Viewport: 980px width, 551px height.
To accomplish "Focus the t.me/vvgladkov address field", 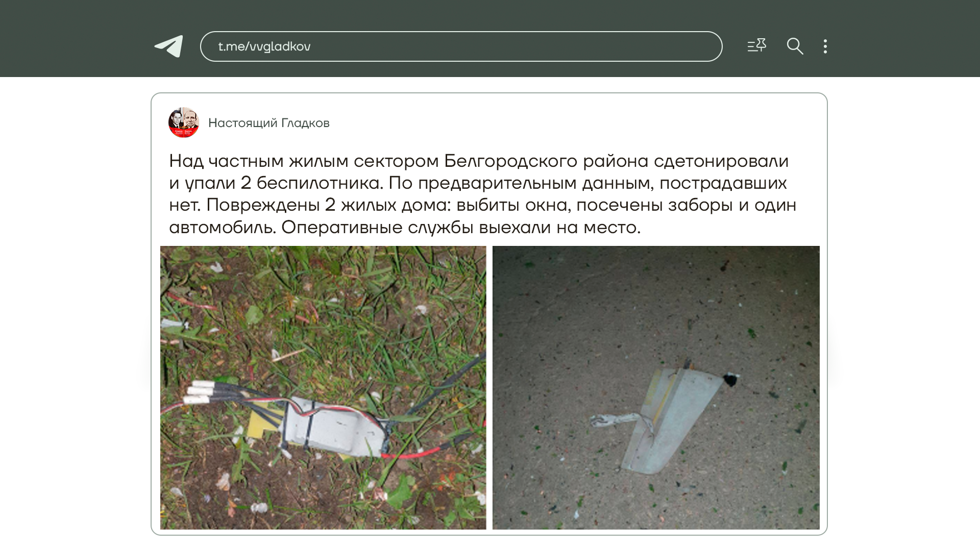I will click(461, 46).
